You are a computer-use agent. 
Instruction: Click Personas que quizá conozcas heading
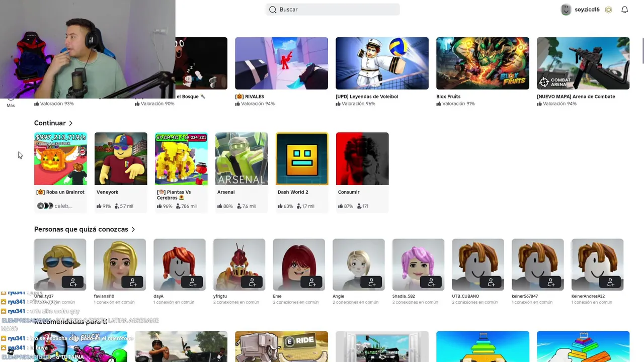click(81, 229)
